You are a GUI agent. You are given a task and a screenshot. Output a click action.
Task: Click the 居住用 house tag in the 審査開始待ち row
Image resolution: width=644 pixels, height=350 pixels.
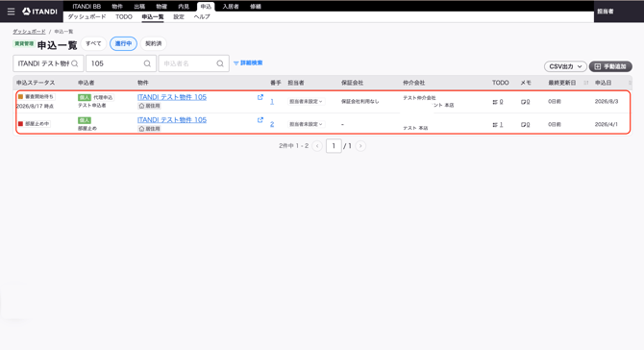pyautogui.click(x=149, y=106)
